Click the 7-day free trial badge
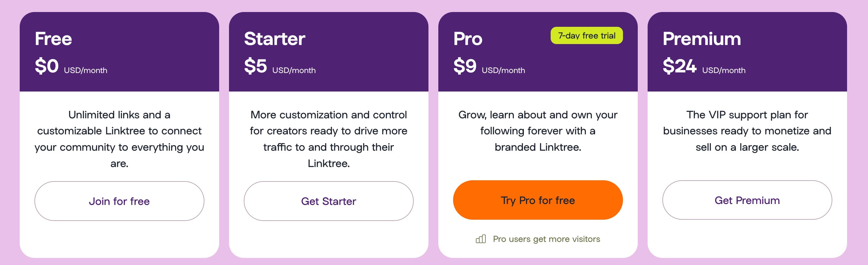This screenshot has height=265, width=868. point(587,35)
